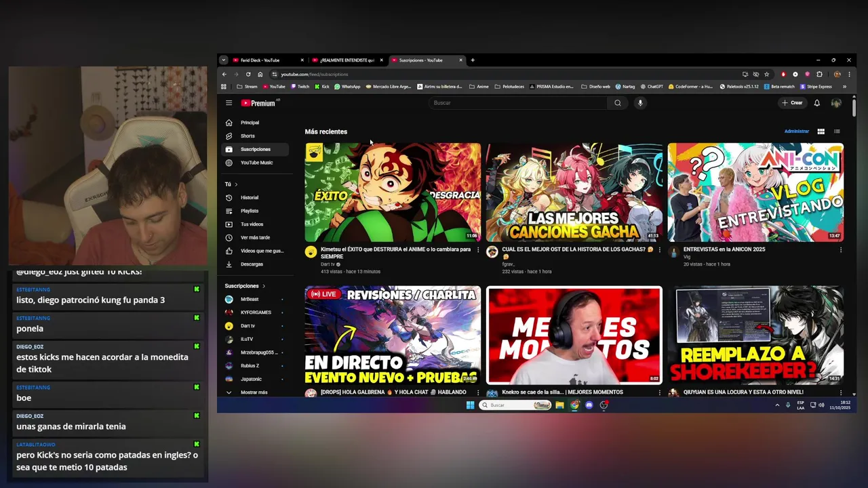Open MrBeast subscription channel
Image resolution: width=868 pixels, height=488 pixels.
pyautogui.click(x=256, y=300)
